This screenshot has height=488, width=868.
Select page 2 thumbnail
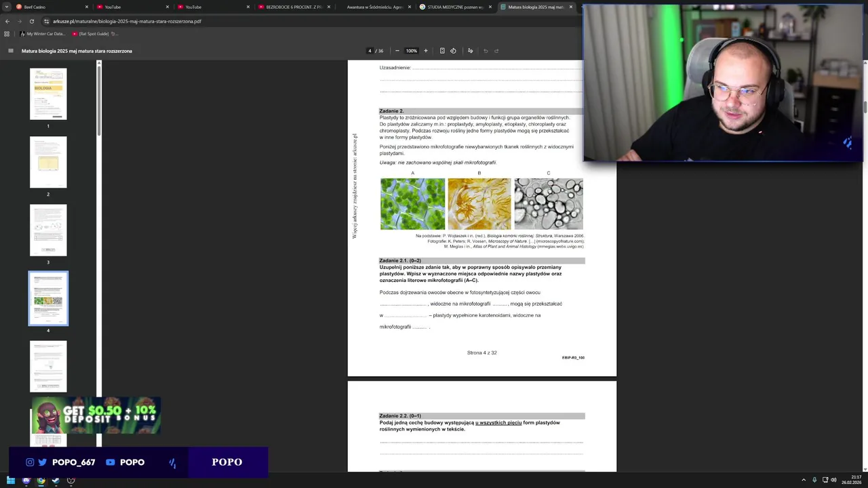point(48,162)
